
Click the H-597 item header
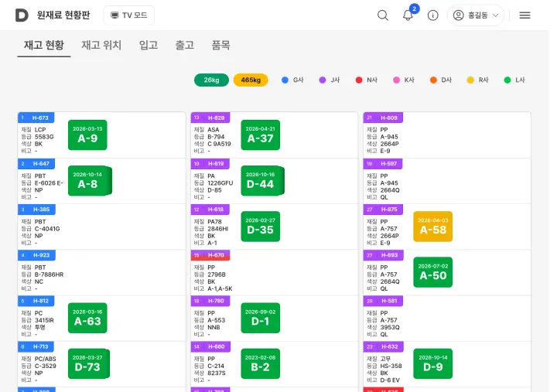point(383,164)
